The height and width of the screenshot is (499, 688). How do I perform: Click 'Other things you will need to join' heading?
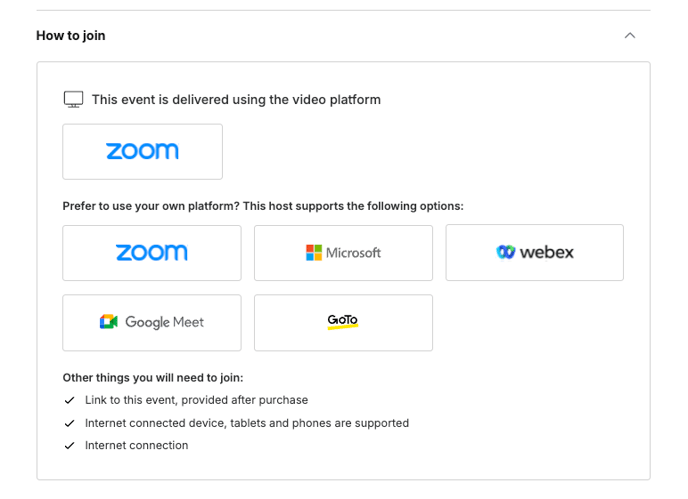(x=153, y=378)
